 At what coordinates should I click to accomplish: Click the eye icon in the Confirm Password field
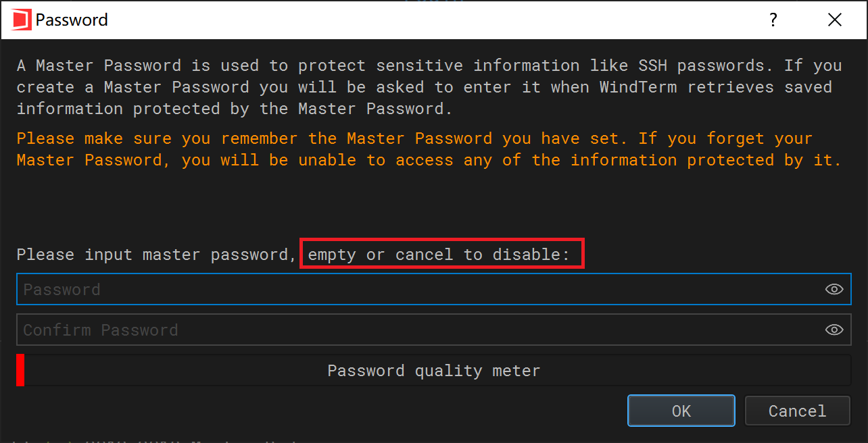(833, 330)
